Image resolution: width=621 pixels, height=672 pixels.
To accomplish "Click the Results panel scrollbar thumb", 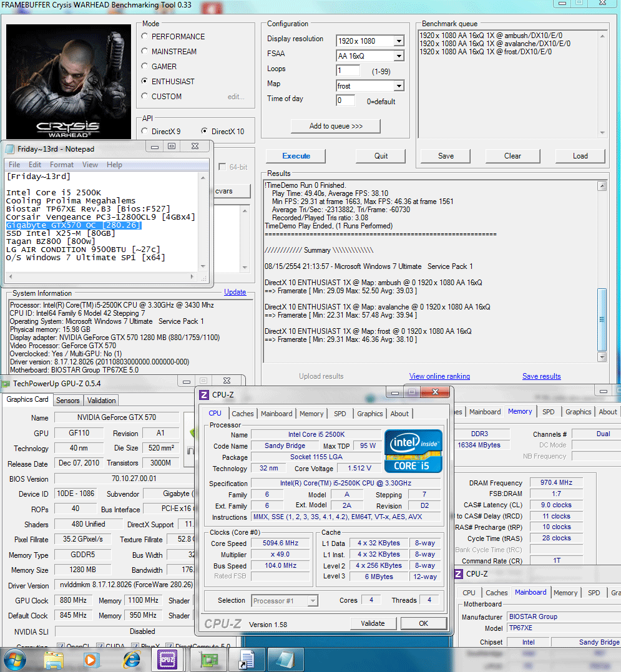I will pyautogui.click(x=602, y=319).
